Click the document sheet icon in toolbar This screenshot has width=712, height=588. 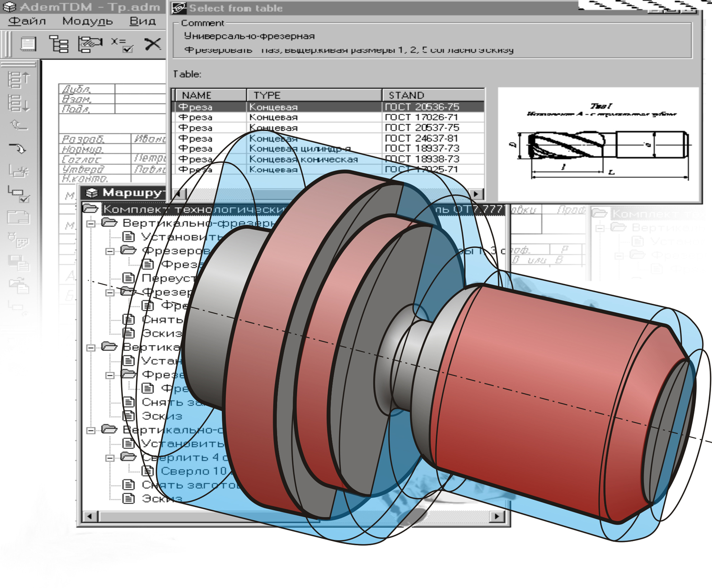click(x=28, y=44)
